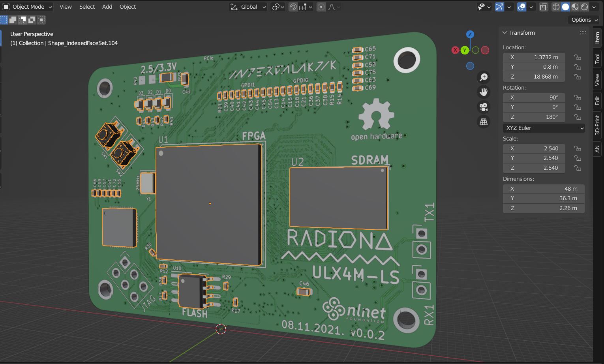Click the Options button
Image resolution: width=604 pixels, height=364 pixels.
(x=584, y=20)
